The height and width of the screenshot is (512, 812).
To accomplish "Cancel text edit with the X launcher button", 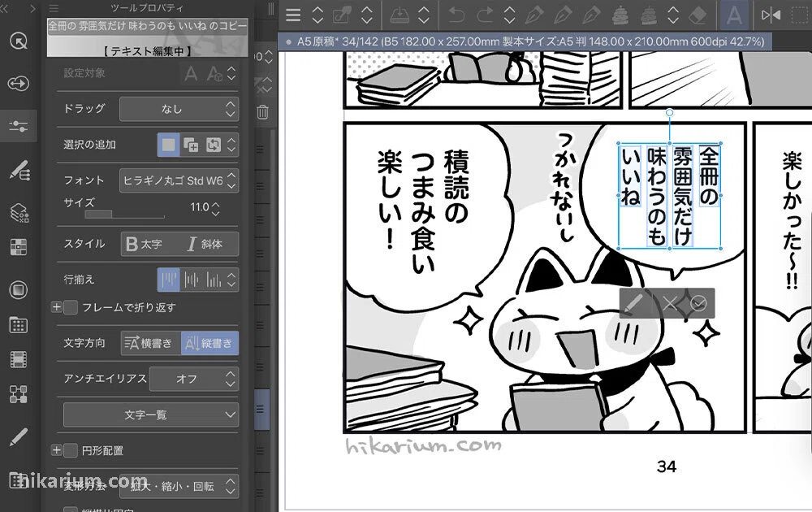I will (670, 303).
